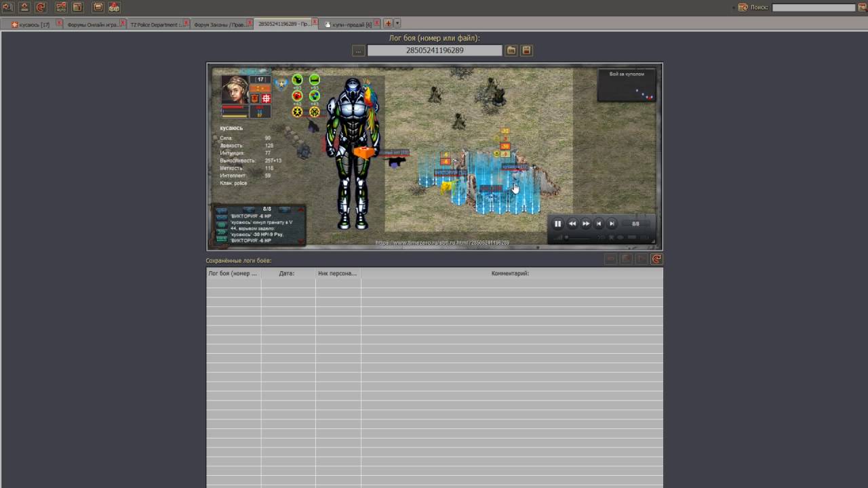Fast-forward the battle replay
Image resolution: width=868 pixels, height=488 pixels.
(x=586, y=224)
